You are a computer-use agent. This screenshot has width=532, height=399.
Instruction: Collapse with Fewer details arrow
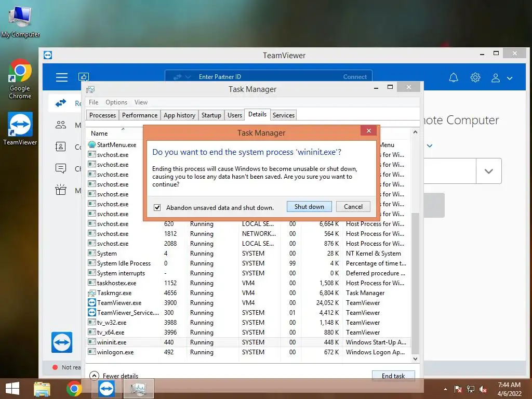click(x=94, y=376)
